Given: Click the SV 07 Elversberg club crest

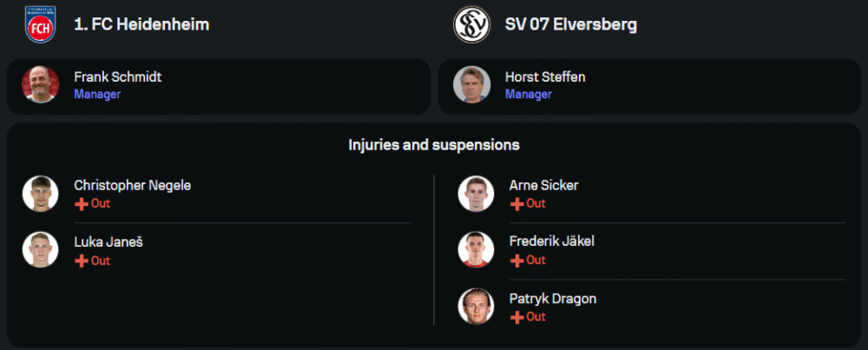Looking at the screenshot, I should 472,24.
